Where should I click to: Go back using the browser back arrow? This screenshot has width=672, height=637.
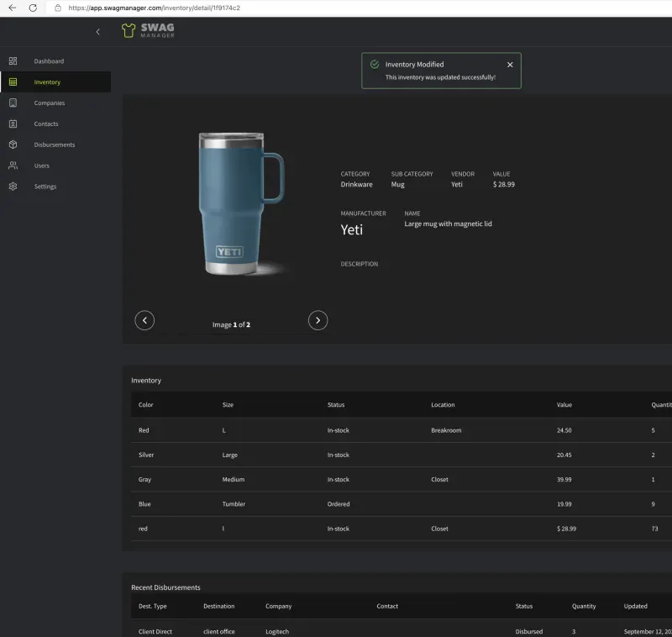click(x=13, y=8)
